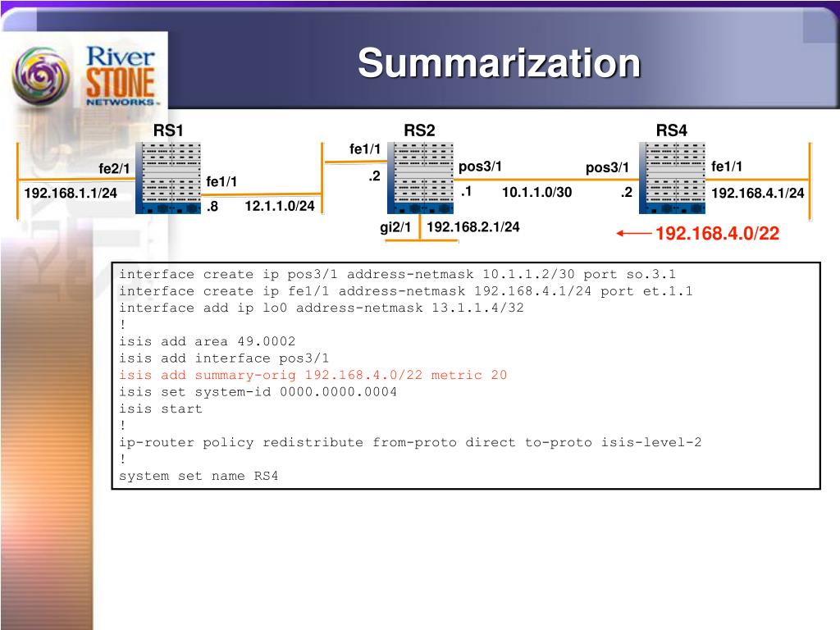Image resolution: width=840 pixels, height=630 pixels.
Task: Click the isis add interface pos3/1 line
Action: click(x=224, y=358)
